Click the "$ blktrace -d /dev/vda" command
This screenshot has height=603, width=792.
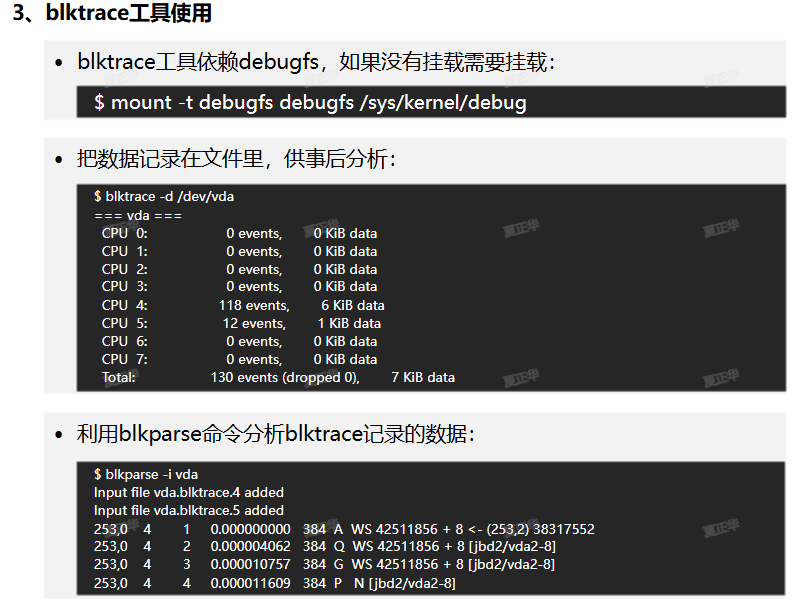pos(164,197)
